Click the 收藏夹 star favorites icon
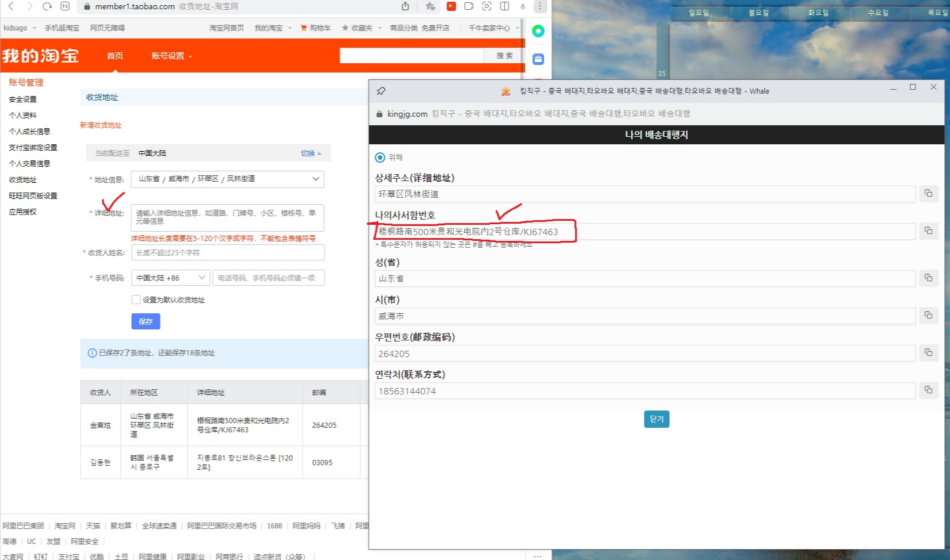 coord(345,28)
